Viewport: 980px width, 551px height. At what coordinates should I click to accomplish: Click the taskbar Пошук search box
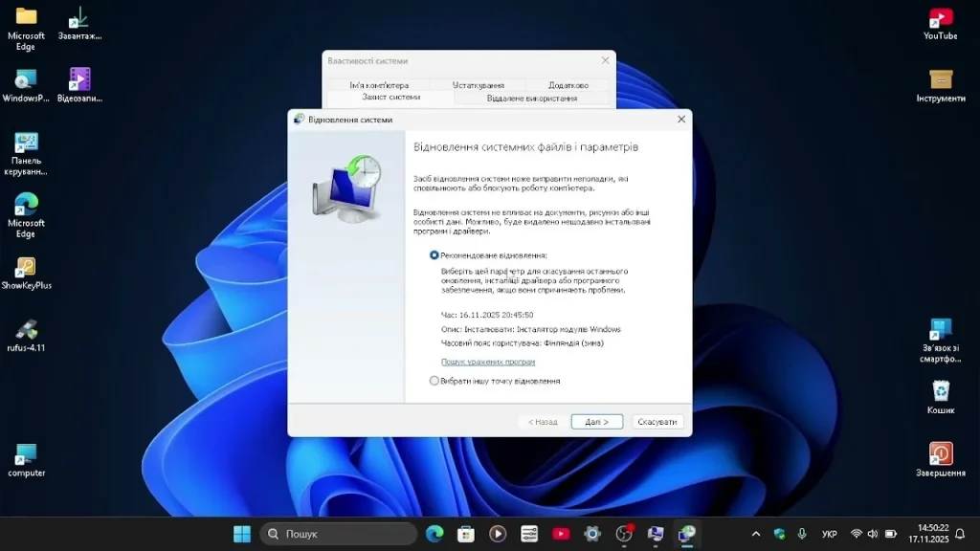click(338, 534)
